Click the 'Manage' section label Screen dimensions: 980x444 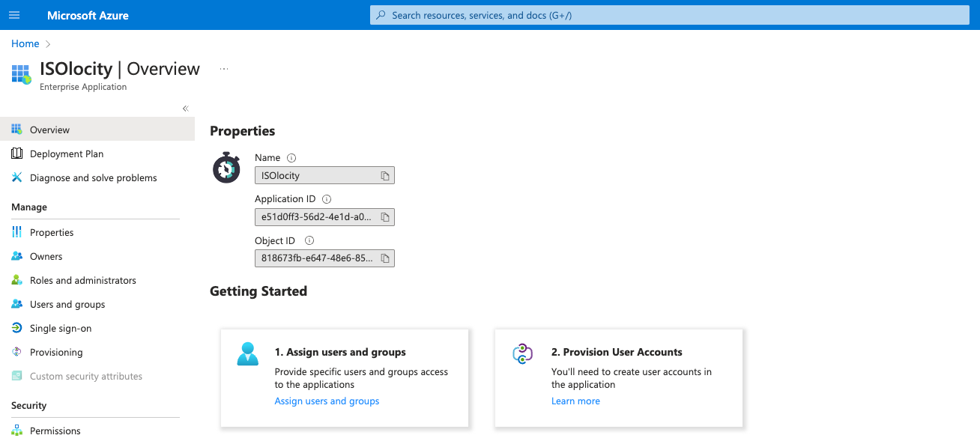tap(29, 207)
